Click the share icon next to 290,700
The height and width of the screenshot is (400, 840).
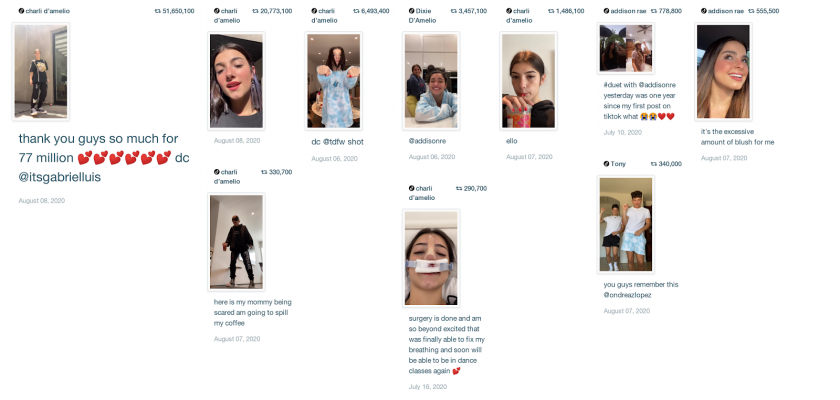pos(459,188)
